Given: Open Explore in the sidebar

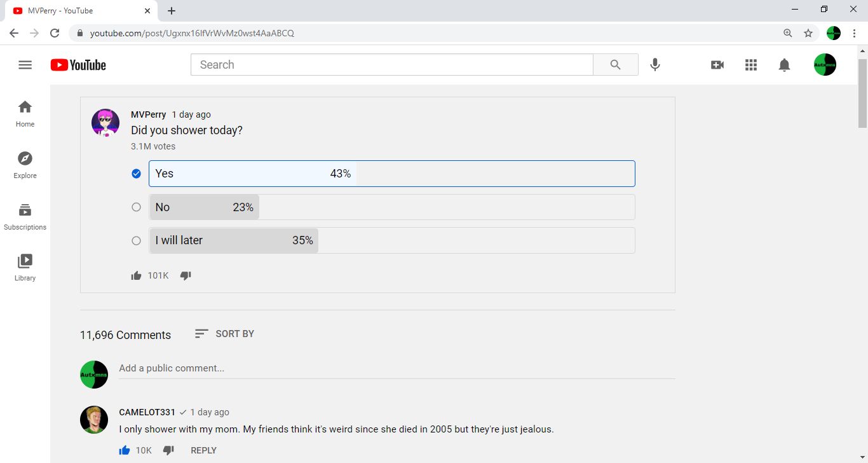Looking at the screenshot, I should 25,165.
